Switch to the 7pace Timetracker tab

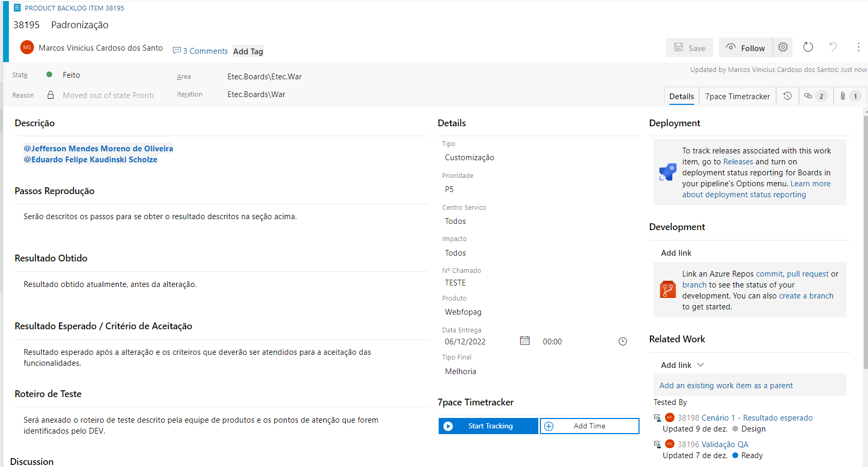(737, 96)
